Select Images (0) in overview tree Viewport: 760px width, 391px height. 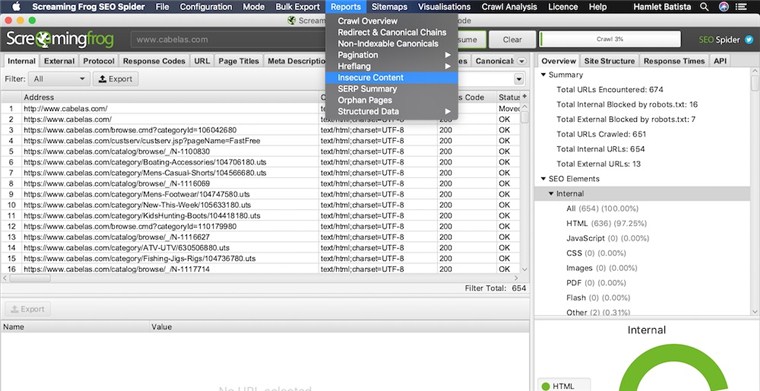point(602,268)
